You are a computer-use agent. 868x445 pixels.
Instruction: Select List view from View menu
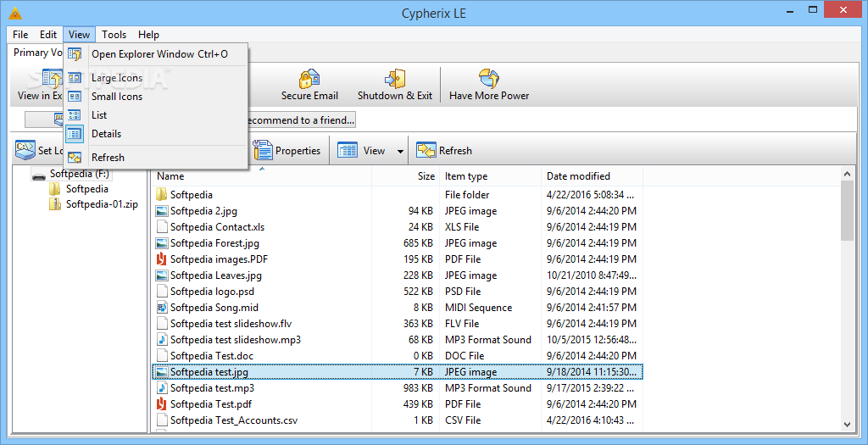pyautogui.click(x=156, y=115)
